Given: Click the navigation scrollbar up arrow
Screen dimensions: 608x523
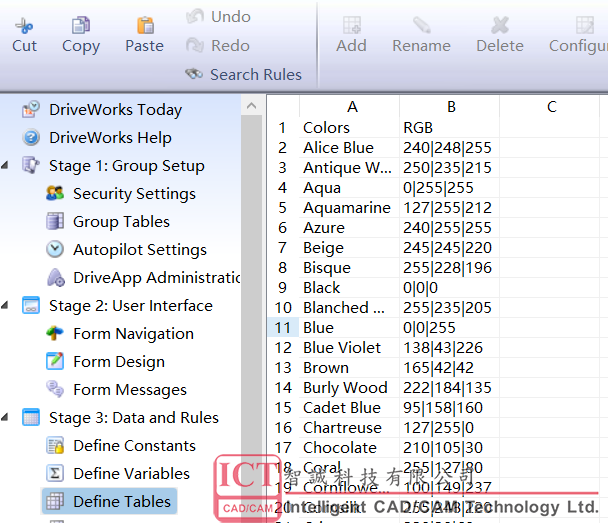Looking at the screenshot, I should [x=251, y=105].
